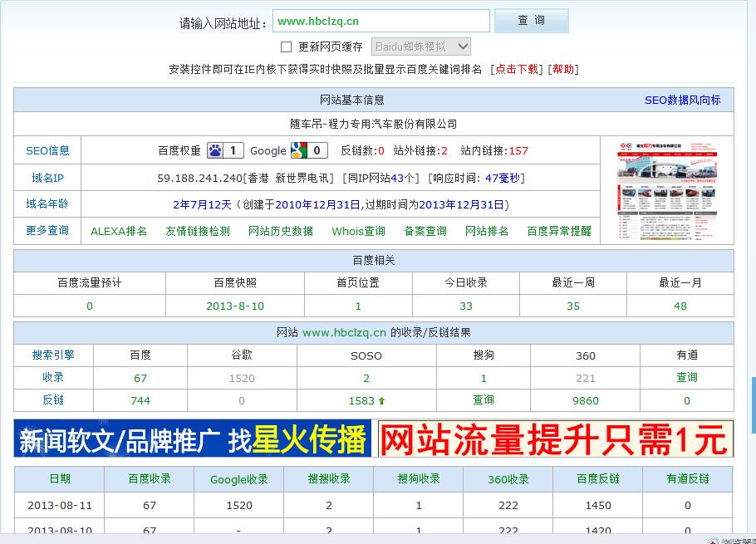Click the green up arrow beside 1583
Screen dimensions: 756x544
coord(381,401)
